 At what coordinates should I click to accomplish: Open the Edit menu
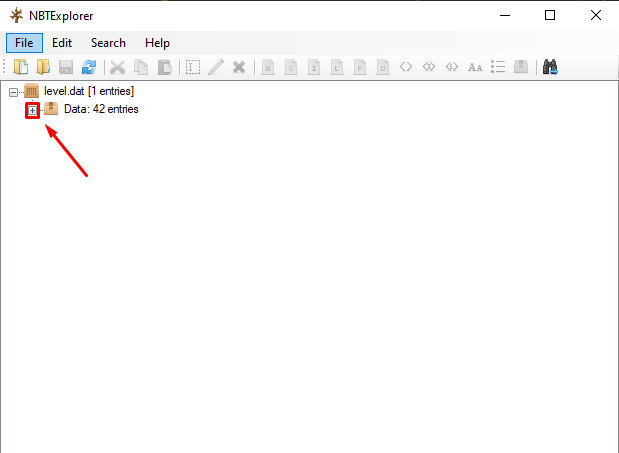tap(62, 43)
